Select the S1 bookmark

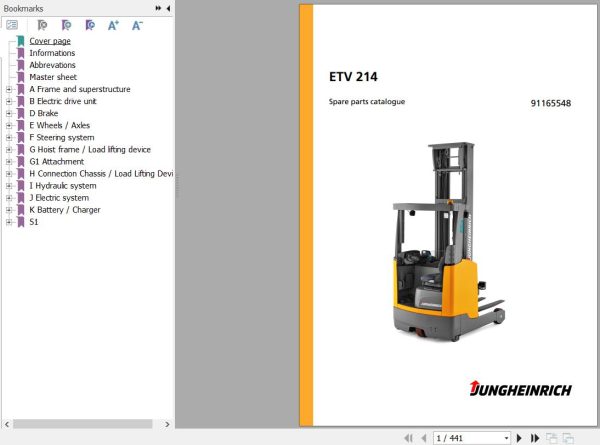tap(34, 222)
